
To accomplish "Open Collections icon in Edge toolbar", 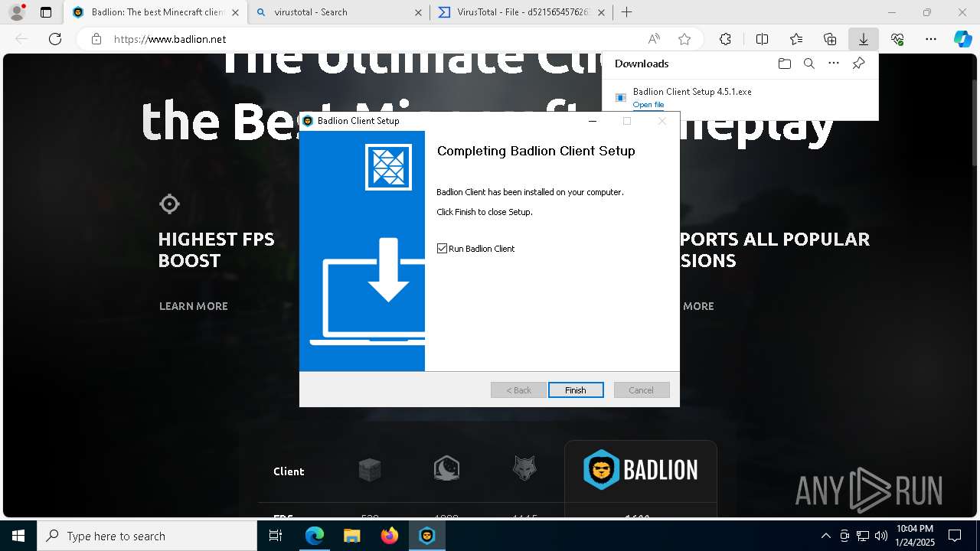I will pos(830,39).
